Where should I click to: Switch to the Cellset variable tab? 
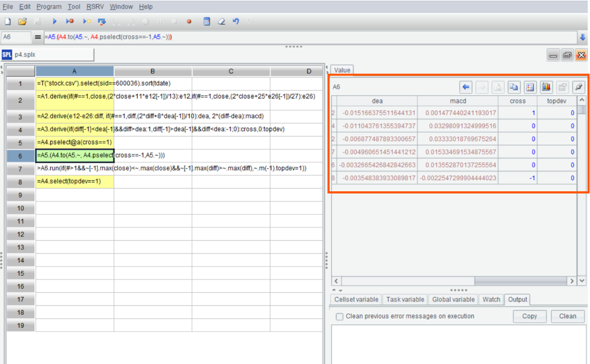[x=356, y=299]
